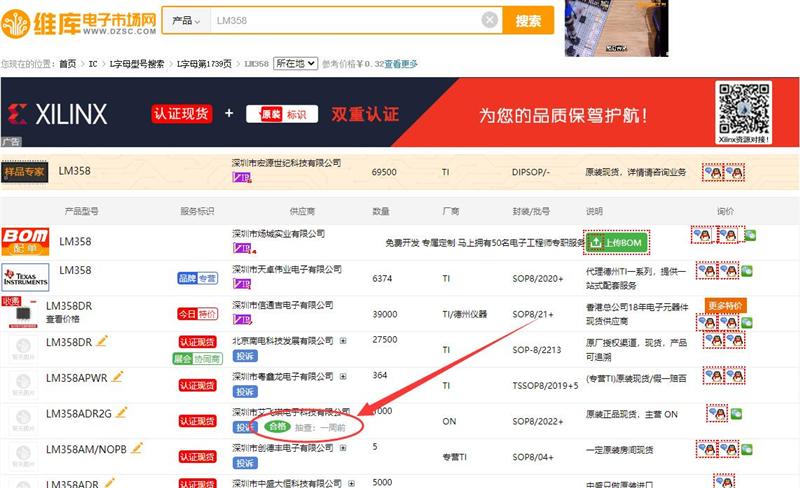Click the pencil icon beside LM358ADR2G
Image resolution: width=800 pixels, height=488 pixels.
(121, 412)
